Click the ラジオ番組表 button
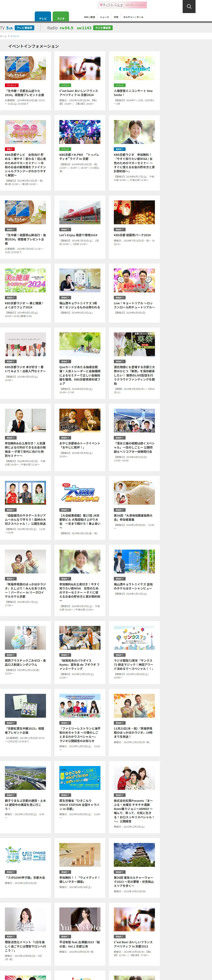 click(x=103, y=28)
